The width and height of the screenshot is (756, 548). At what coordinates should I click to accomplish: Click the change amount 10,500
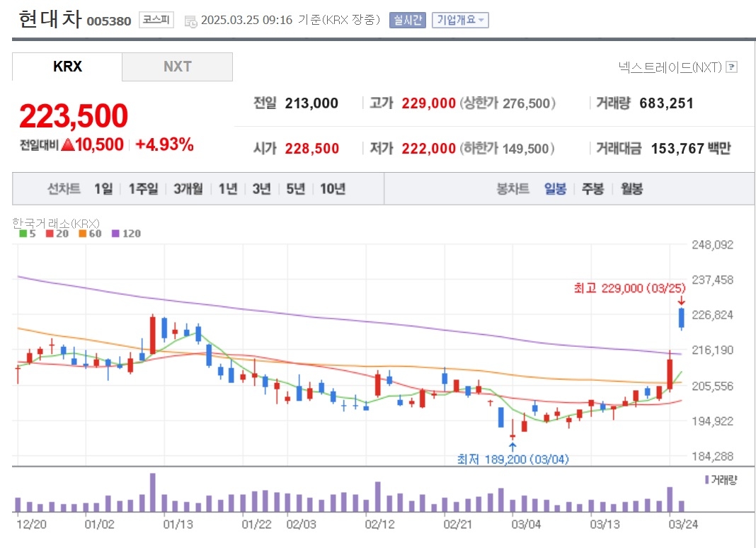tap(99, 144)
